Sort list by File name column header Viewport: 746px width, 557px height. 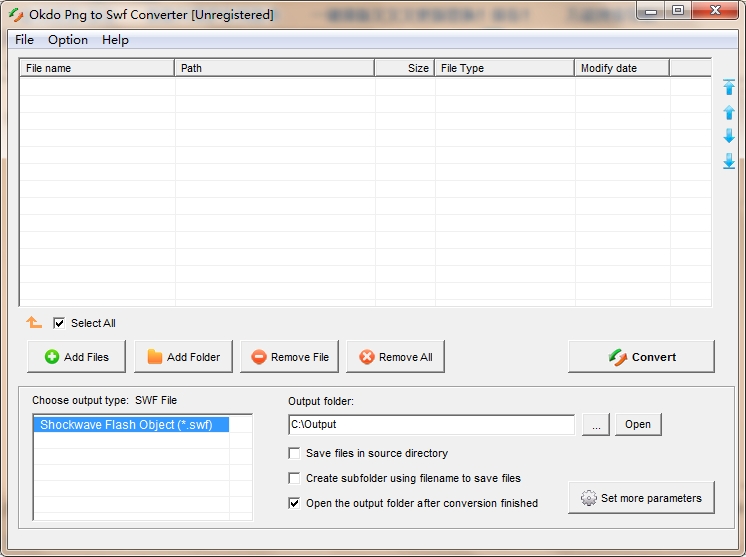[x=97, y=68]
